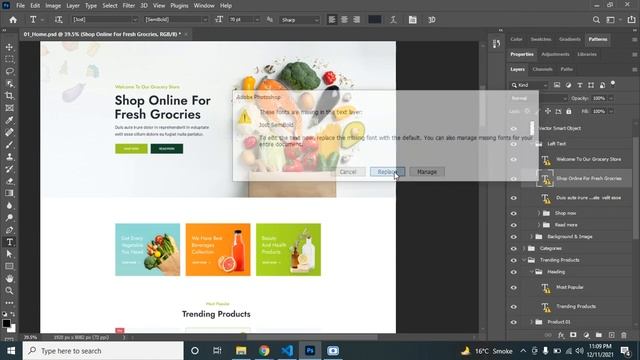Open the anti-aliasing Sharp dropdown

[300, 20]
